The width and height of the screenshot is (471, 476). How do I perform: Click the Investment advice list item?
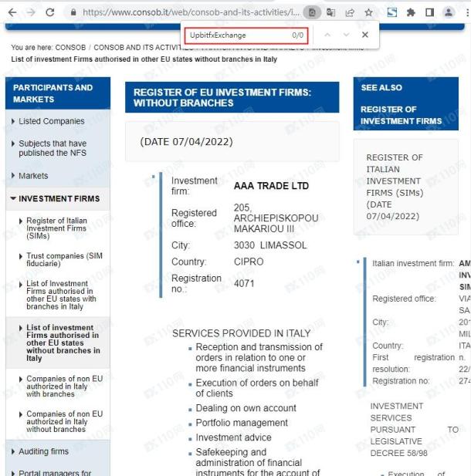[233, 437]
